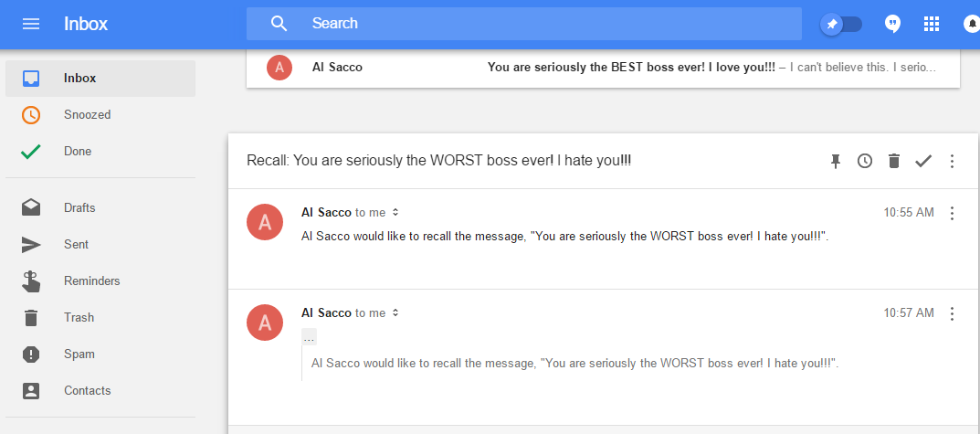Screen dimensions: 980x434
Task: Snooze the conversation with clock icon
Action: pos(865,161)
